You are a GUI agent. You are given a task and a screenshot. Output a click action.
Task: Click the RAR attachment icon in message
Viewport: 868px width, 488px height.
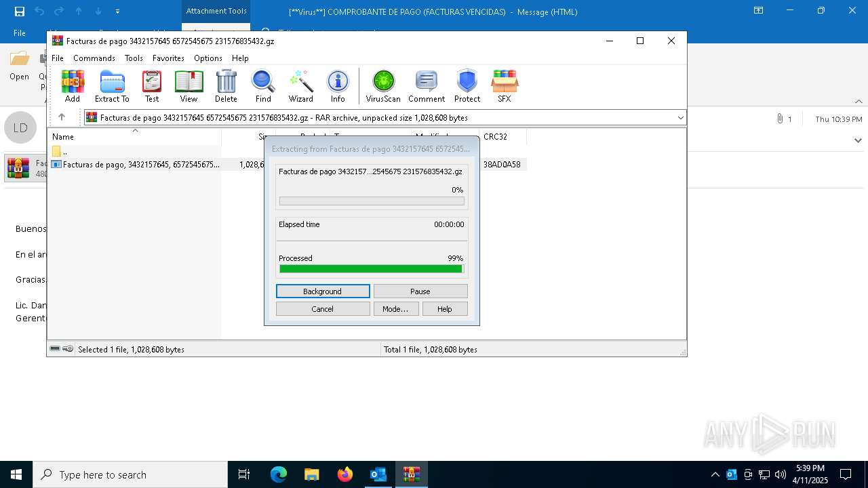[18, 168]
